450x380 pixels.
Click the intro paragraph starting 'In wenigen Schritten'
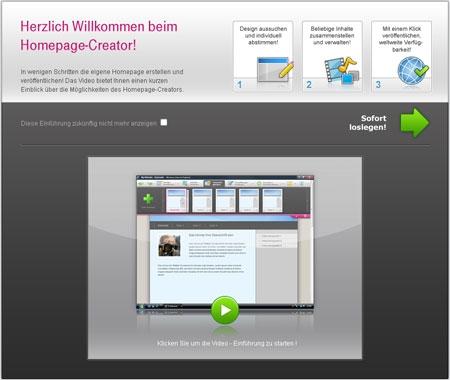(x=102, y=81)
